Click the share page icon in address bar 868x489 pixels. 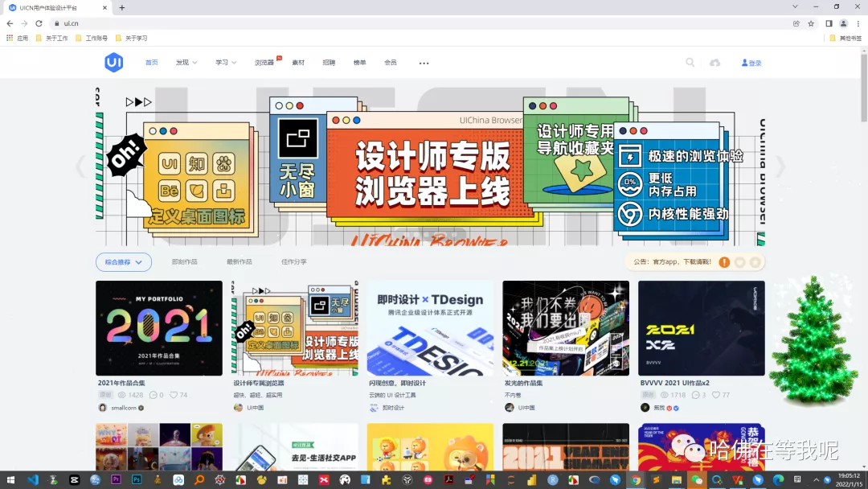(796, 23)
